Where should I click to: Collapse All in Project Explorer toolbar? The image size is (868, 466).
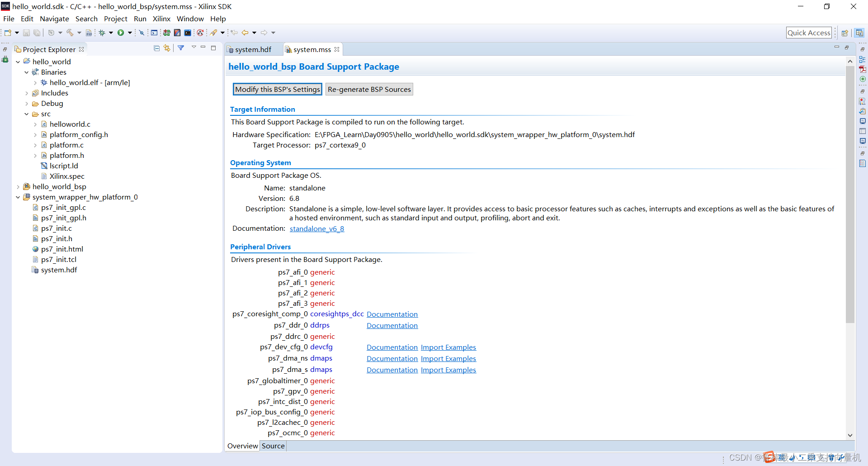click(x=156, y=48)
